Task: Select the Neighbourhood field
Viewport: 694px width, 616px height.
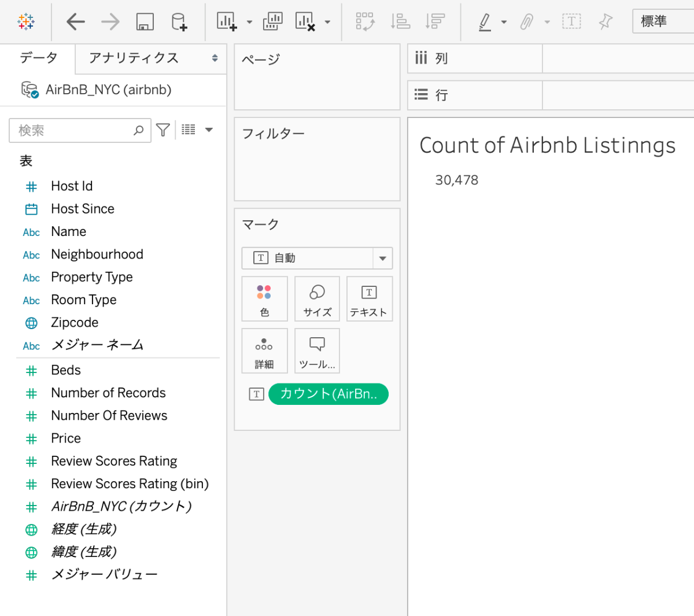Action: pyautogui.click(x=97, y=254)
